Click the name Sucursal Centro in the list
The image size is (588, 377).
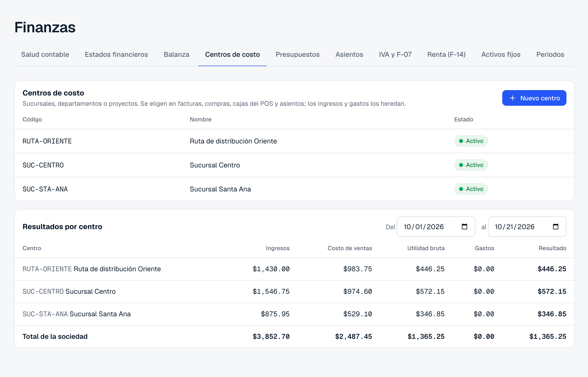tap(215, 165)
